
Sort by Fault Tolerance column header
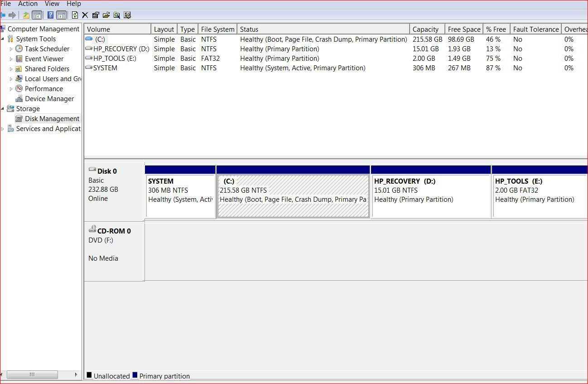pos(536,29)
